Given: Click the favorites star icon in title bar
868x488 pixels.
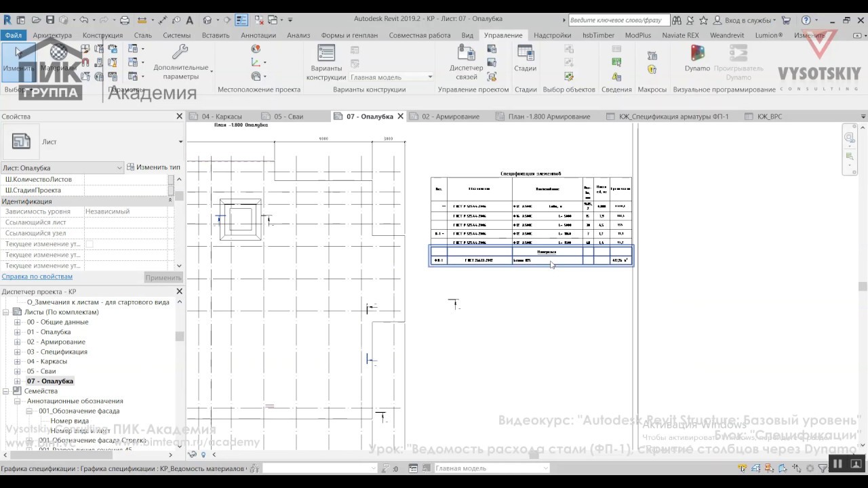Looking at the screenshot, I should click(x=704, y=20).
